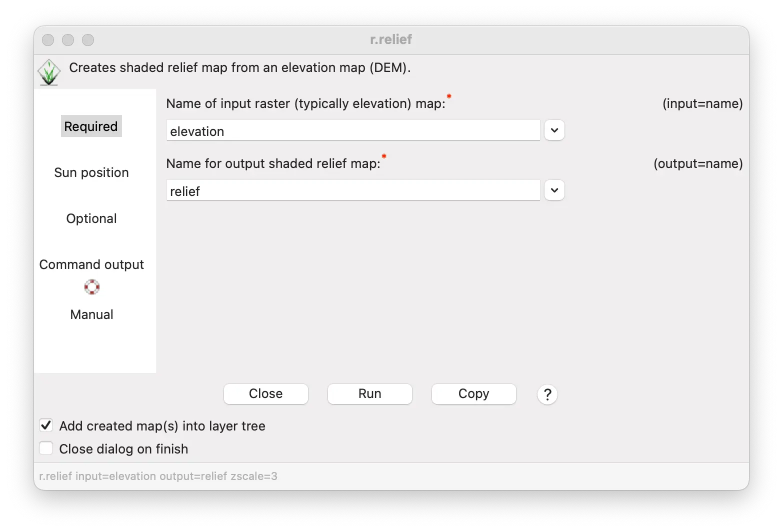
Task: Click the window zoom button
Action: (88, 40)
